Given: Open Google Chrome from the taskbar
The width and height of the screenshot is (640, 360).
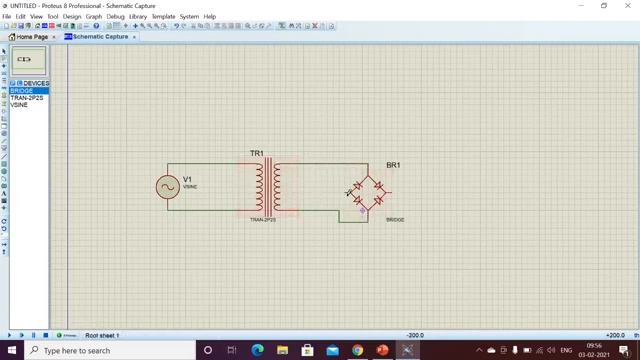Looking at the screenshot, I should click(x=358, y=350).
